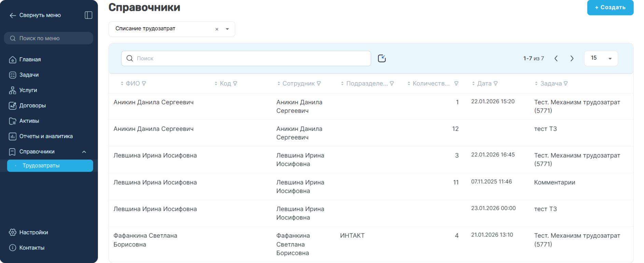644x263 pixels.
Task: Click Свернуть меню to collapse sidebar
Action: 36,15
